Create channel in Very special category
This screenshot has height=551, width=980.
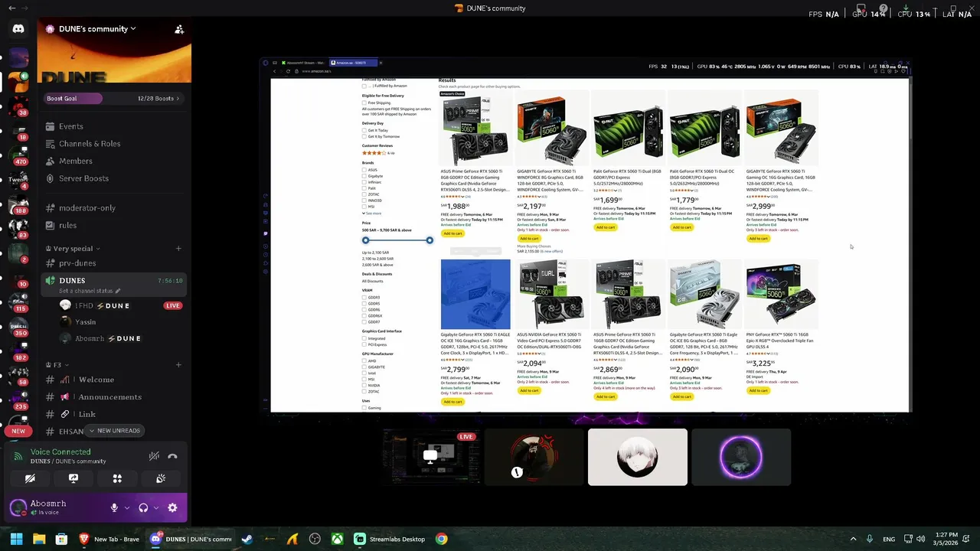click(178, 248)
